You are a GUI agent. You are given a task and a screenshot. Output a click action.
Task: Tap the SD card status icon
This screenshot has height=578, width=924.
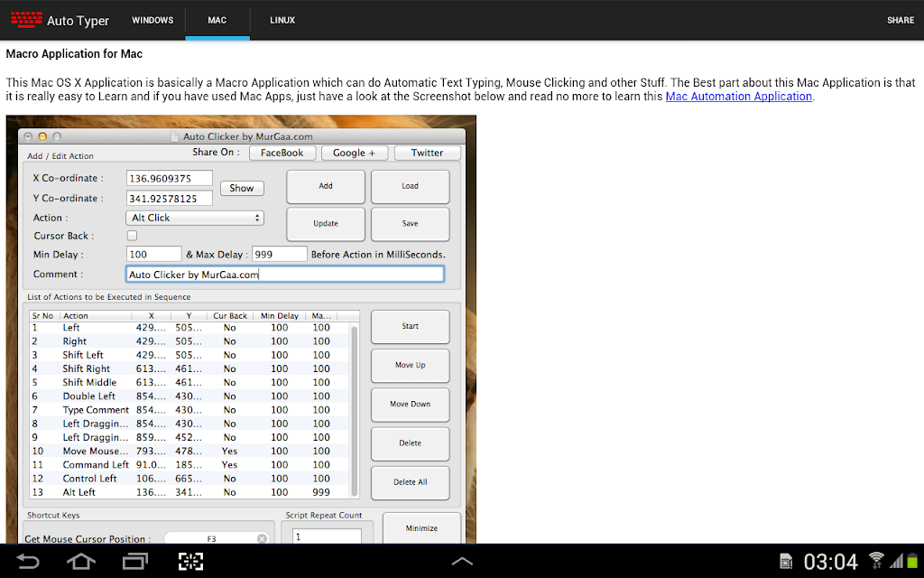pos(786,562)
